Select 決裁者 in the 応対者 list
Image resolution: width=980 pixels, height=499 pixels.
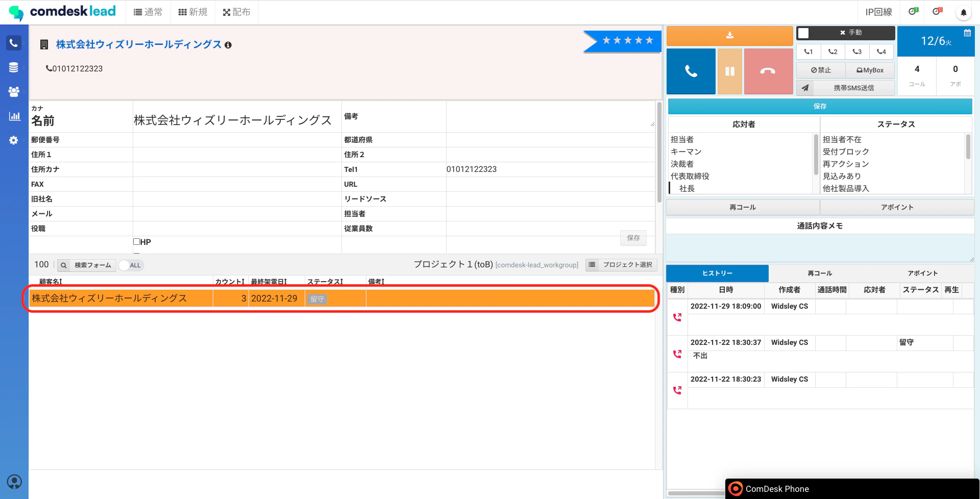[x=682, y=164]
